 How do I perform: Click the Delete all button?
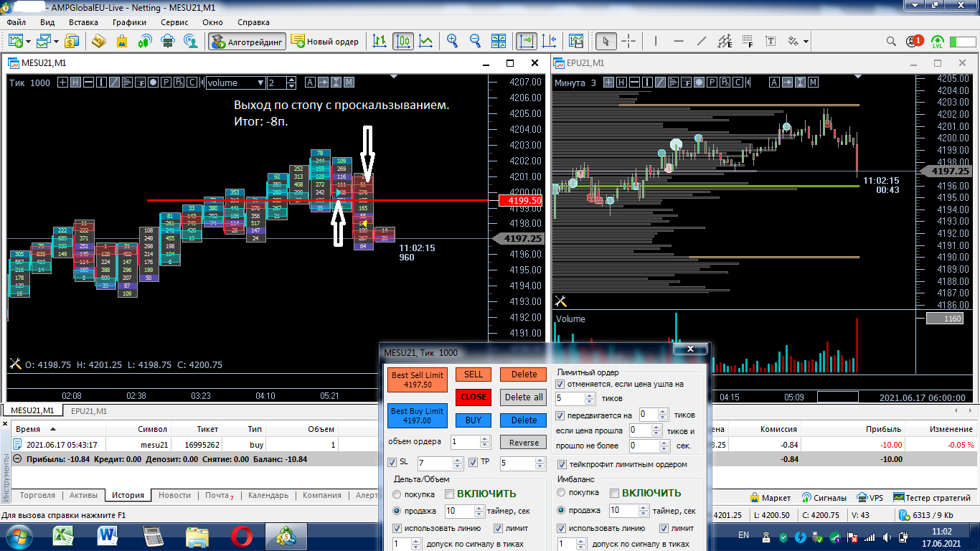524,397
